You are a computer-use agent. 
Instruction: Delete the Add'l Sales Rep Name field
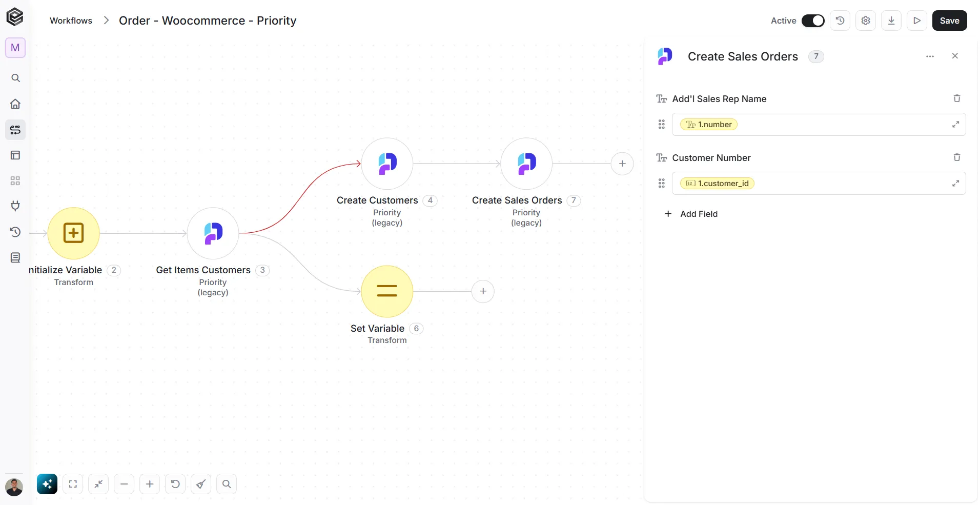coord(956,98)
